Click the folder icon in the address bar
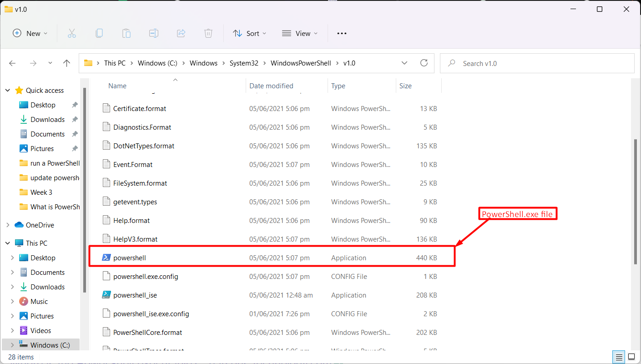The image size is (641, 364). tap(88, 63)
